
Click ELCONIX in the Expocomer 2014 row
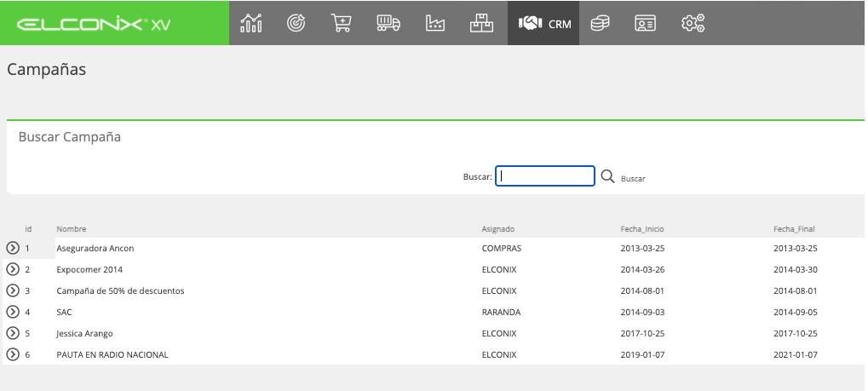[x=499, y=270]
